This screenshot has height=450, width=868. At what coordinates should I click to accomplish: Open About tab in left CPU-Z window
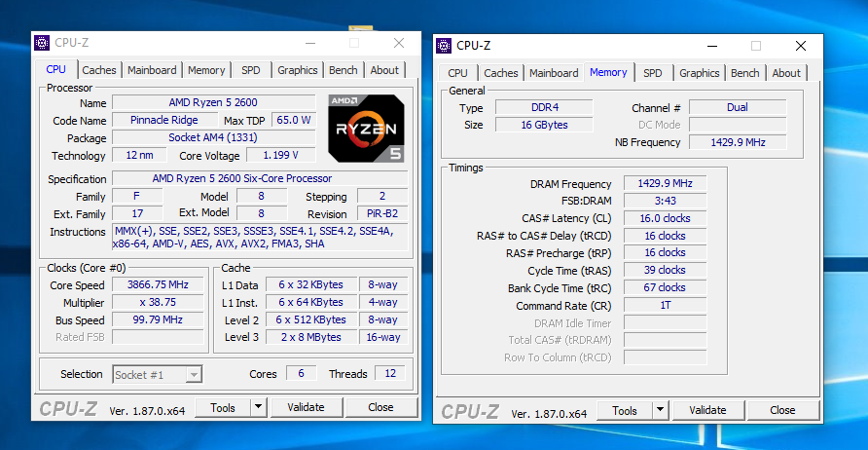coord(384,70)
